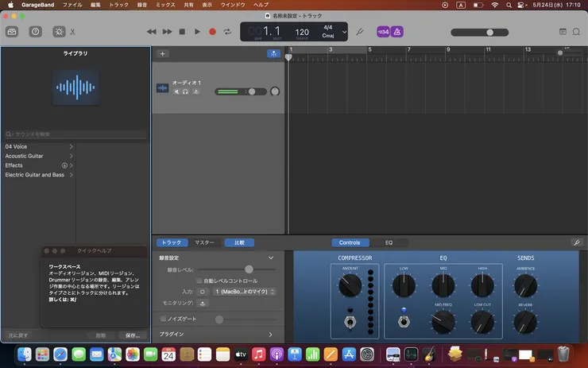Click the 4/4 time signature
Screen dimensions: 588x368
(327, 27)
